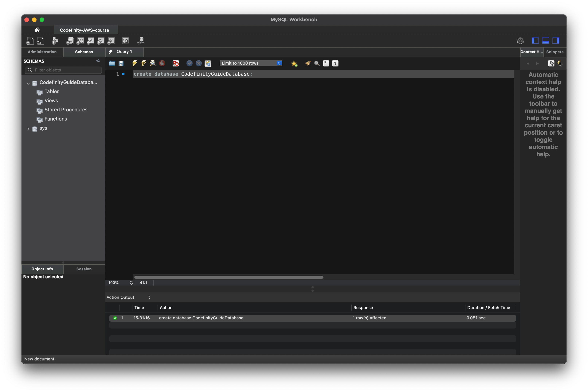Open the Action Output type selector
The height and width of the screenshot is (392, 588).
129,297
